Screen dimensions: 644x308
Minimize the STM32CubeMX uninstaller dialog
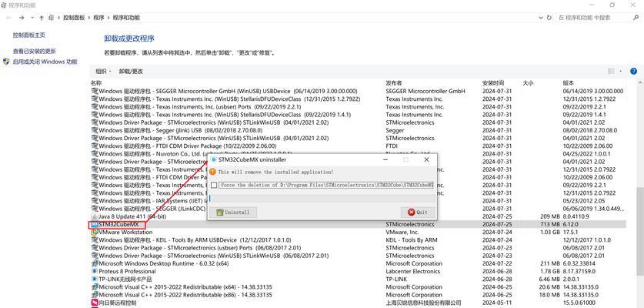[x=385, y=159]
